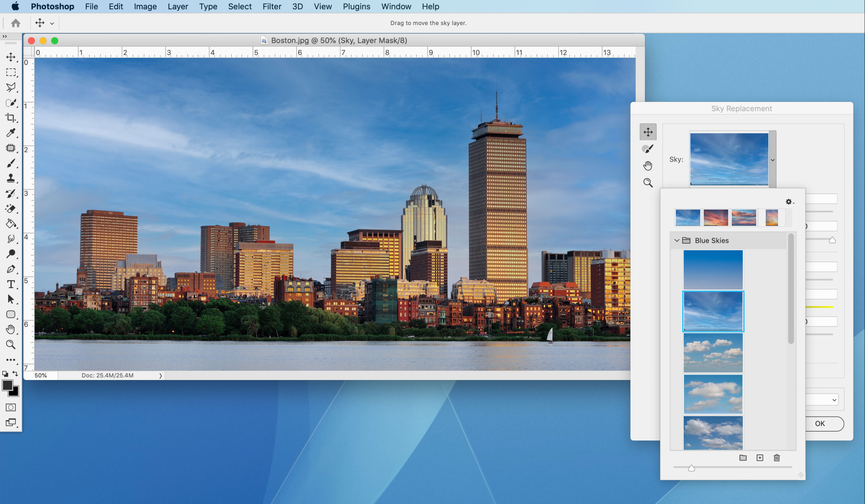Select the Pen tool
The width and height of the screenshot is (865, 504).
10,269
